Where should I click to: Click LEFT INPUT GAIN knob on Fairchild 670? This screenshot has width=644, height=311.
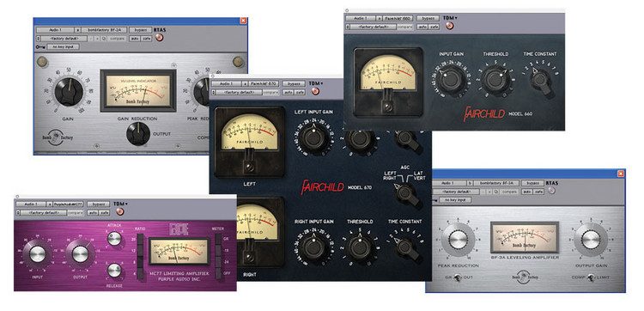pos(313,138)
